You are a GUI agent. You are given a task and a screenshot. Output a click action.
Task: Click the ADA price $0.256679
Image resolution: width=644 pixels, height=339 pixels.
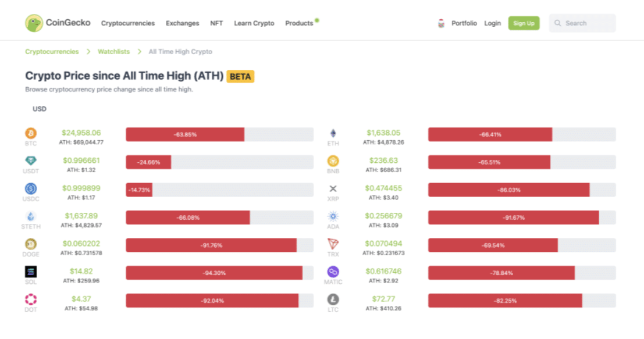coord(383,216)
